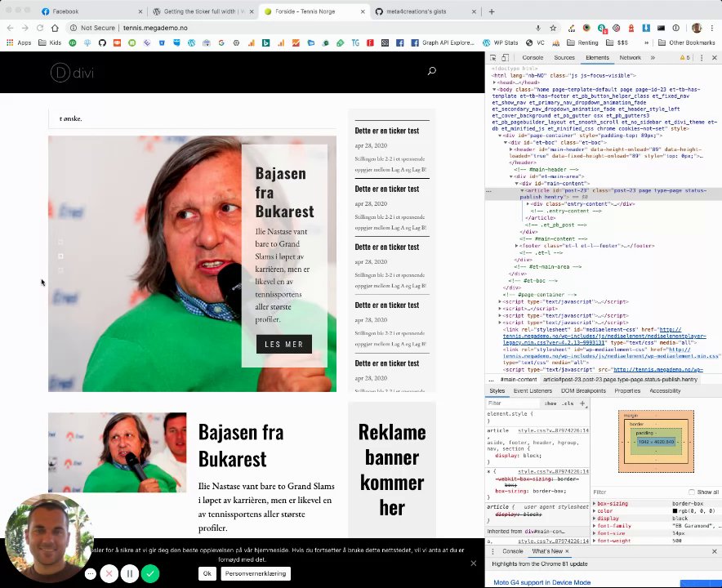Show hidden bookmarks with double chevron

click(x=647, y=42)
